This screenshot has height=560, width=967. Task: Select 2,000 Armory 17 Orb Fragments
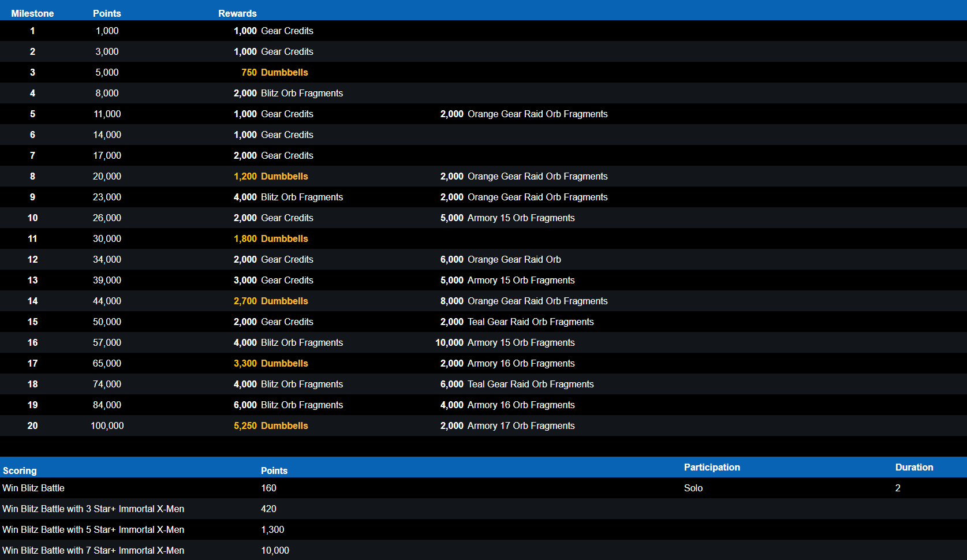pos(507,425)
